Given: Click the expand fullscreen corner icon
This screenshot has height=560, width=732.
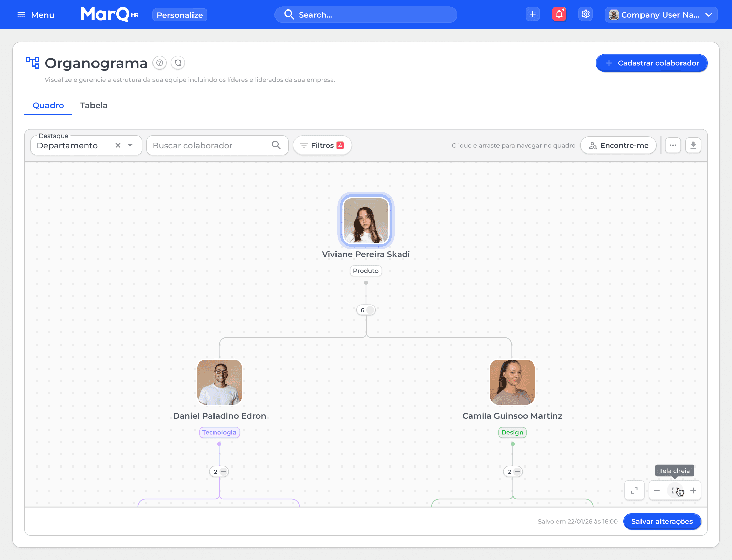Looking at the screenshot, I should (634, 490).
